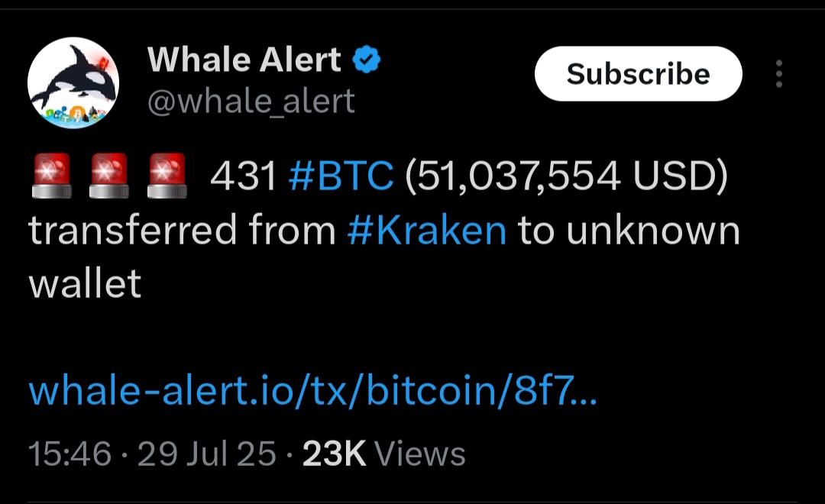The width and height of the screenshot is (825, 504).
Task: Open the three-dot more options menu
Action: 779,73
